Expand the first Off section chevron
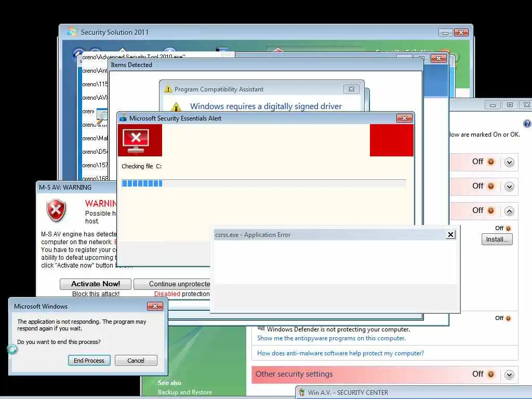 pyautogui.click(x=509, y=162)
